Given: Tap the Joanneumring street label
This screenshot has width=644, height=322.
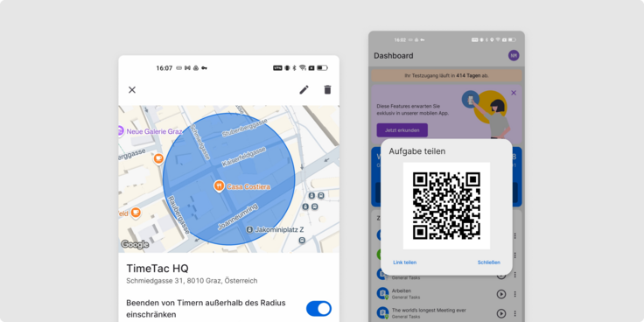Looking at the screenshot, I should tap(238, 216).
